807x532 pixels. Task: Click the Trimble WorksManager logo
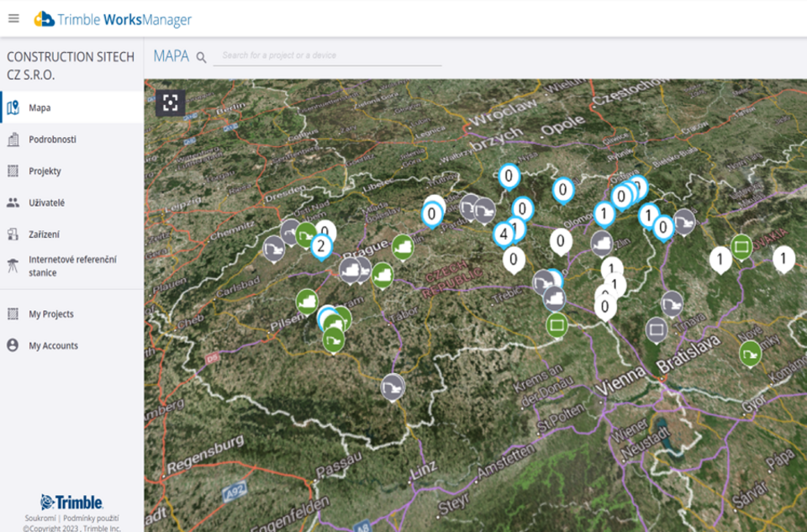point(113,18)
